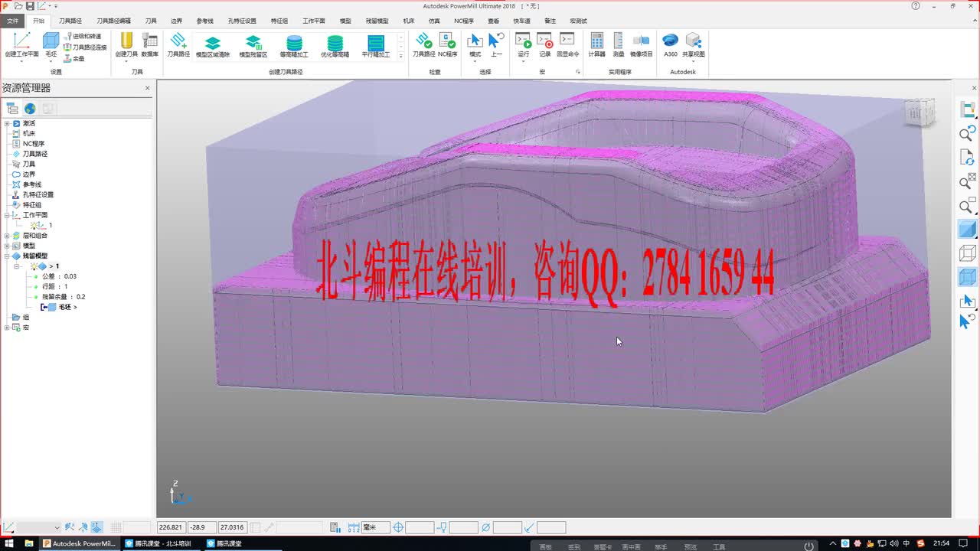Screen dimensions: 980x551
Task: Click the 创建工作平面 (Create Workplane) icon
Action: tap(21, 41)
